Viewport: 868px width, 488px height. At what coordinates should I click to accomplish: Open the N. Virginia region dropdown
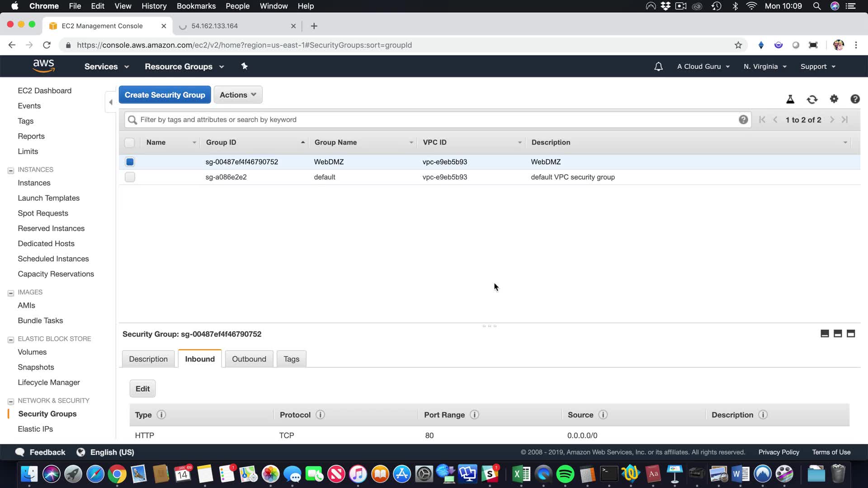point(765,66)
